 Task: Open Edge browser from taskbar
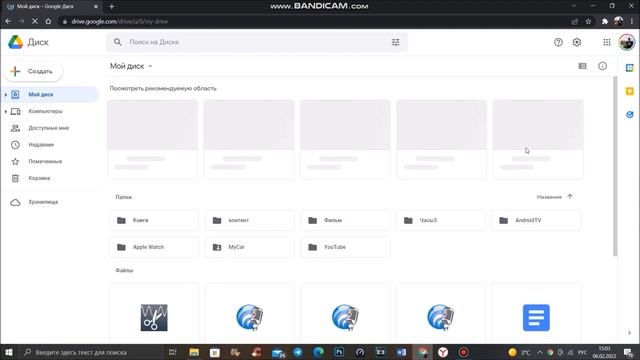pyautogui.click(x=319, y=352)
